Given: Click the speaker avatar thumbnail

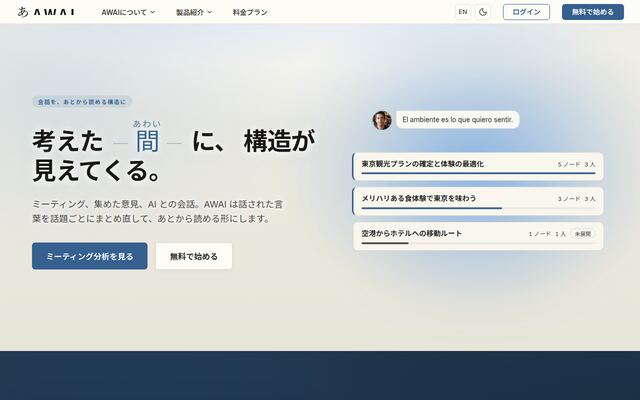Looking at the screenshot, I should [x=382, y=120].
